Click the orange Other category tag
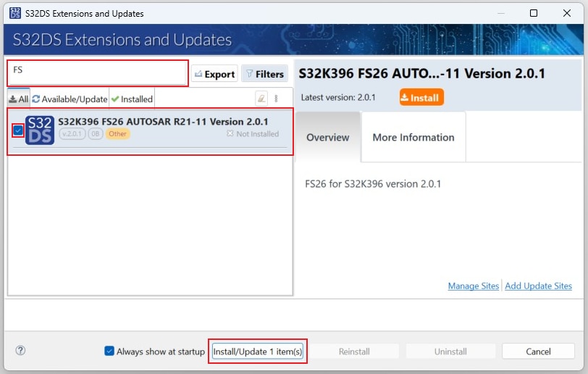The height and width of the screenshot is (374, 588). 117,134
